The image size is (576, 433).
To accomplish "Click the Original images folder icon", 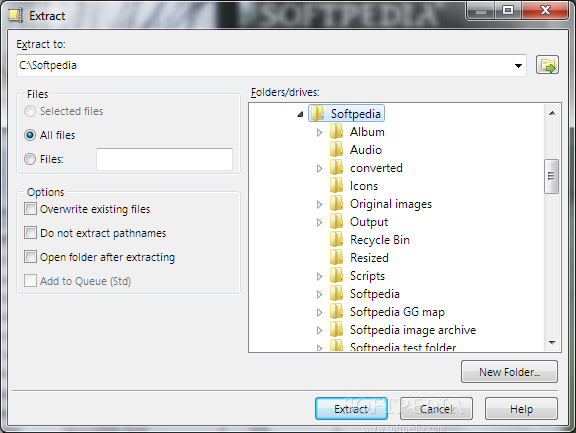I will pos(336,203).
